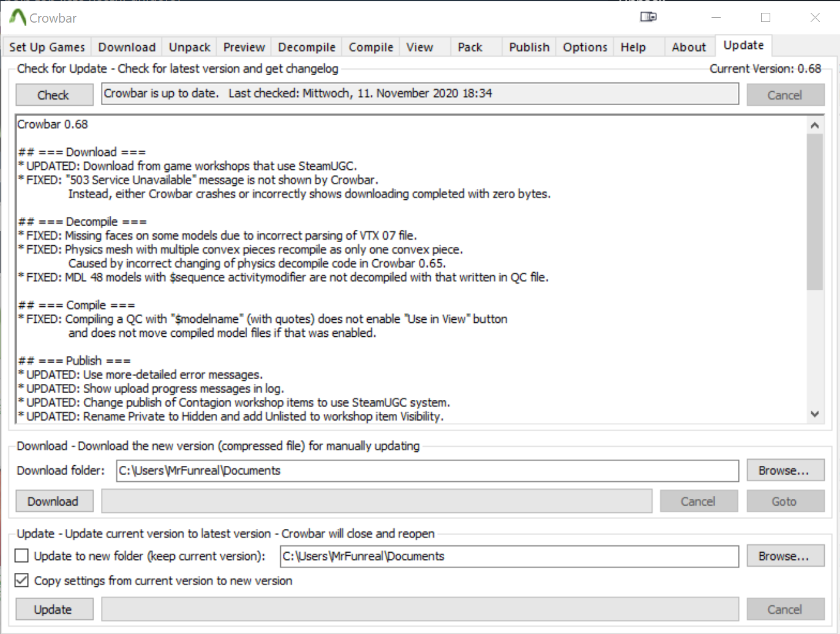Enable 'Update to new folder' checkbox
Screen dimensions: 840x634
point(21,556)
